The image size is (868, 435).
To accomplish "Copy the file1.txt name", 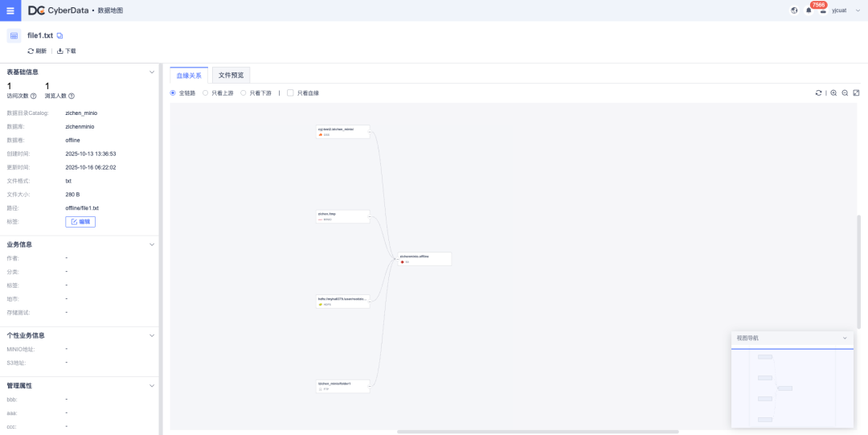I will [59, 35].
